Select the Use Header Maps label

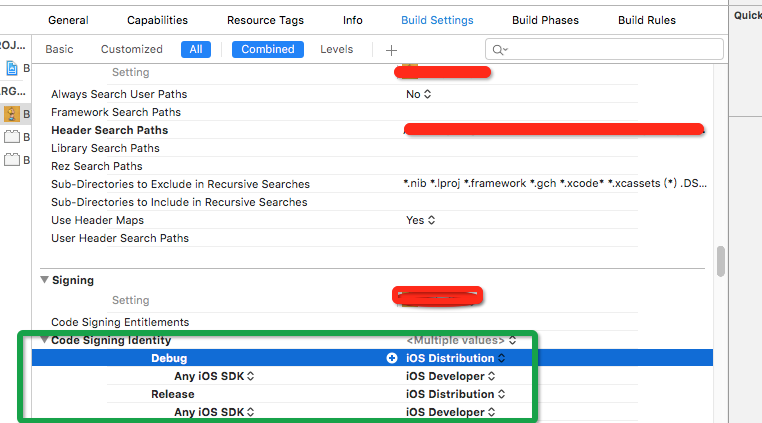tap(97, 220)
